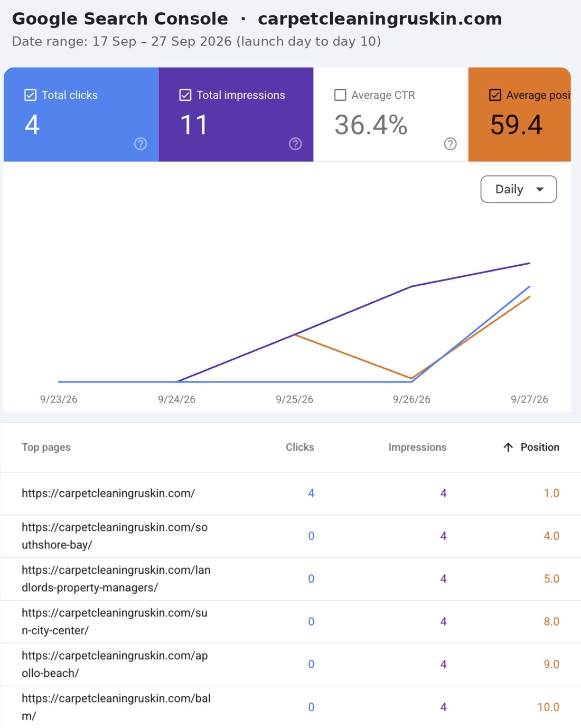Open the balm page row
Viewport: 581px width, 728px height.
coord(116,707)
